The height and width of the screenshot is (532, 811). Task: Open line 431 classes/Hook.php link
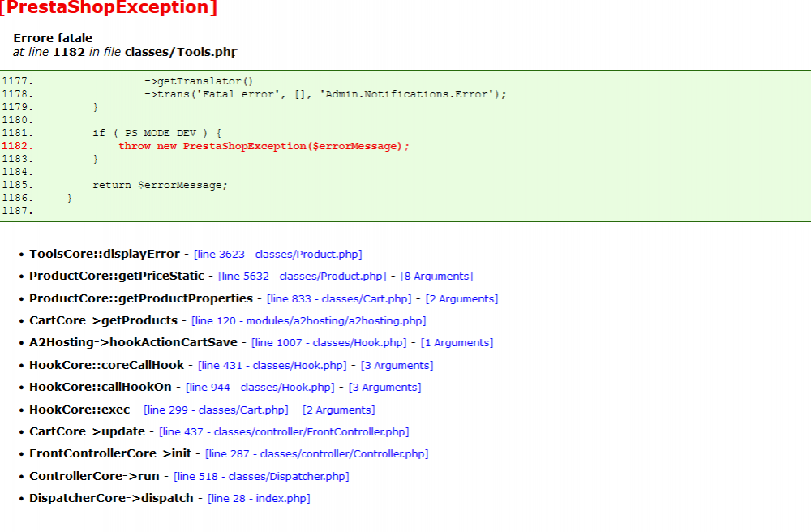point(272,366)
